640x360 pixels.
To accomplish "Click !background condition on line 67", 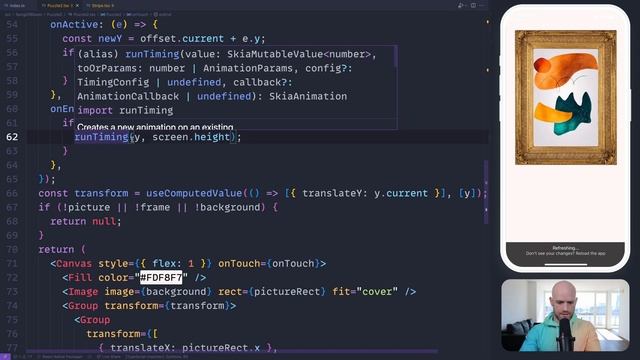I will pos(227,207).
